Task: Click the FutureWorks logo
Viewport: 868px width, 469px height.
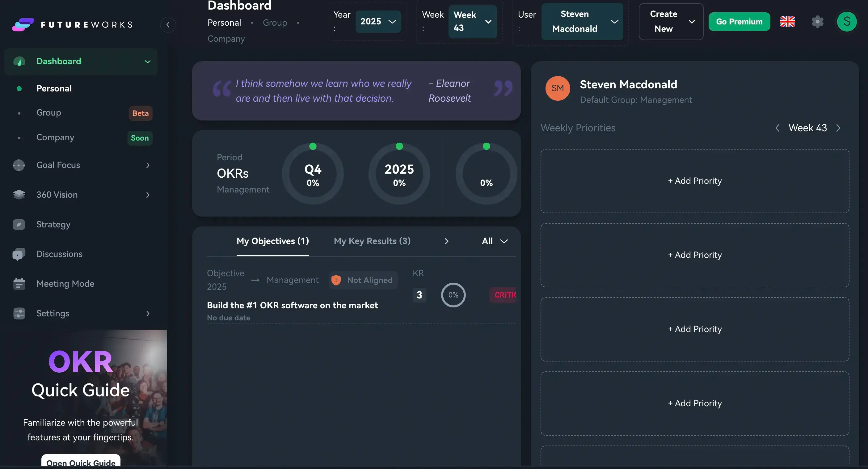Action: (x=73, y=25)
